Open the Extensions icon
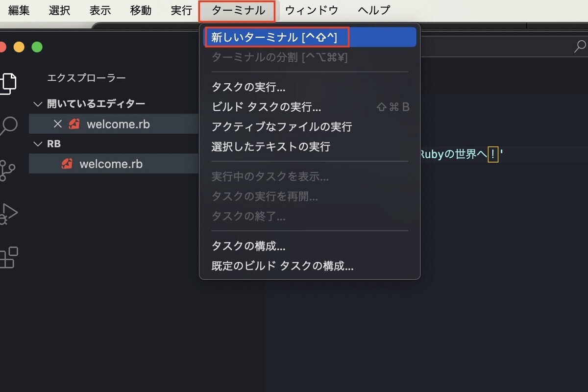Image resolution: width=588 pixels, height=392 pixels. pyautogui.click(x=8, y=257)
